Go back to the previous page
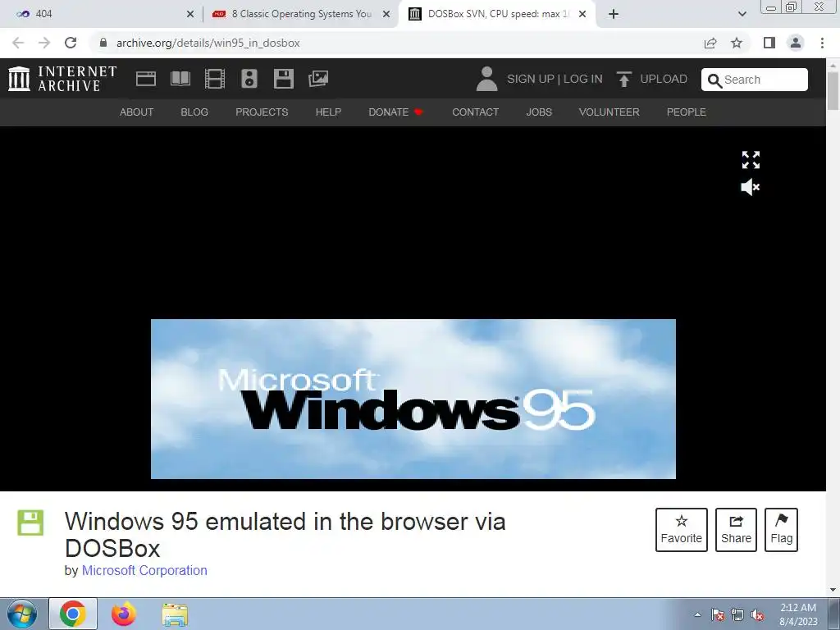Screen dimensions: 840x630 coord(18,43)
